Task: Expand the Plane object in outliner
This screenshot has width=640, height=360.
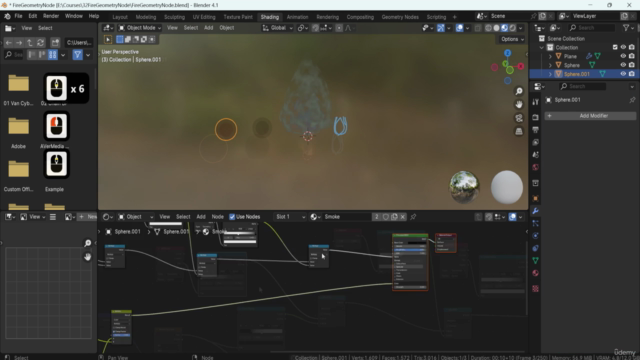Action: 550,56
